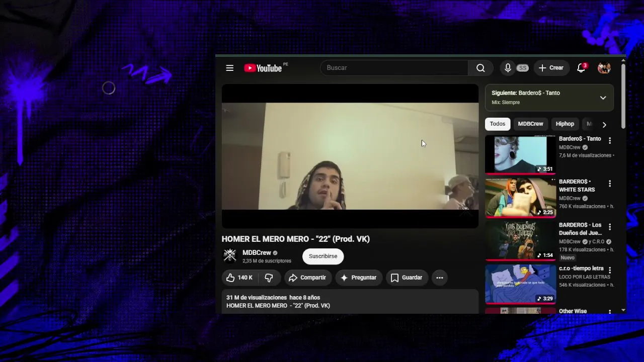The image size is (644, 362).
Task: Select the MDBCrew filter chip
Action: pos(530,124)
